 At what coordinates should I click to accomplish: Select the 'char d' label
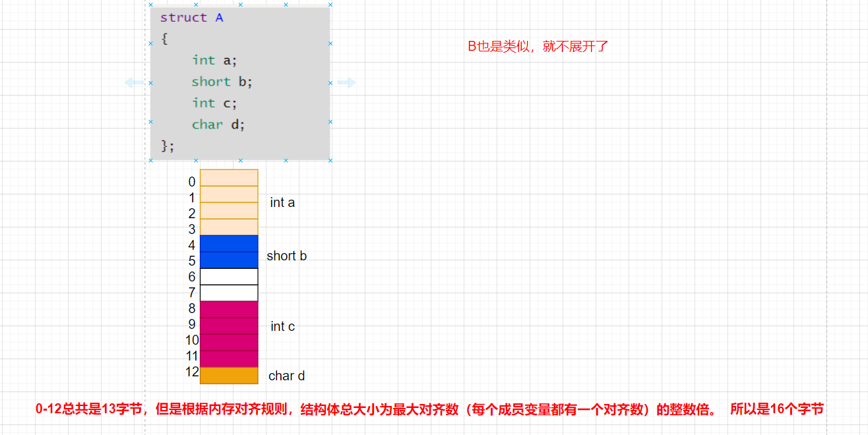(287, 376)
